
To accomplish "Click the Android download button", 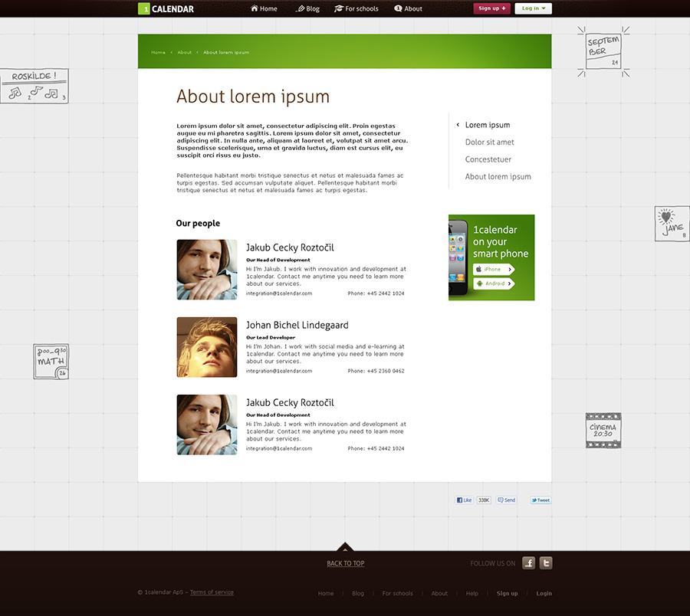I will coord(492,283).
